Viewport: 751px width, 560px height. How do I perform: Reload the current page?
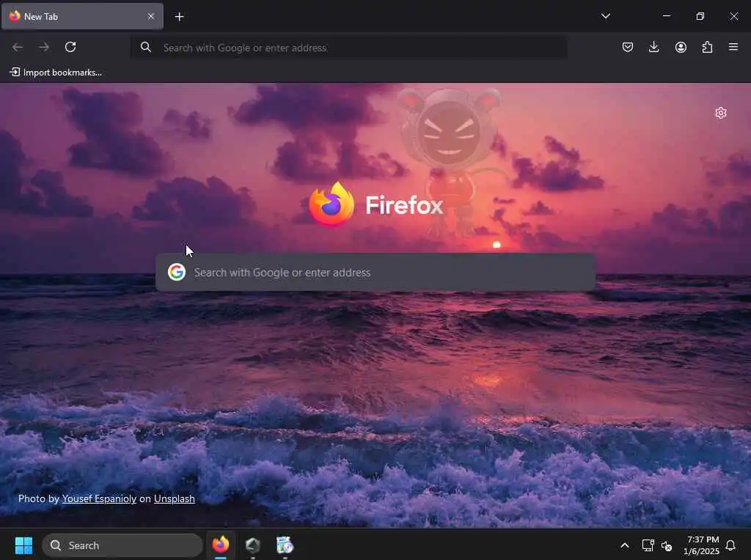(70, 47)
